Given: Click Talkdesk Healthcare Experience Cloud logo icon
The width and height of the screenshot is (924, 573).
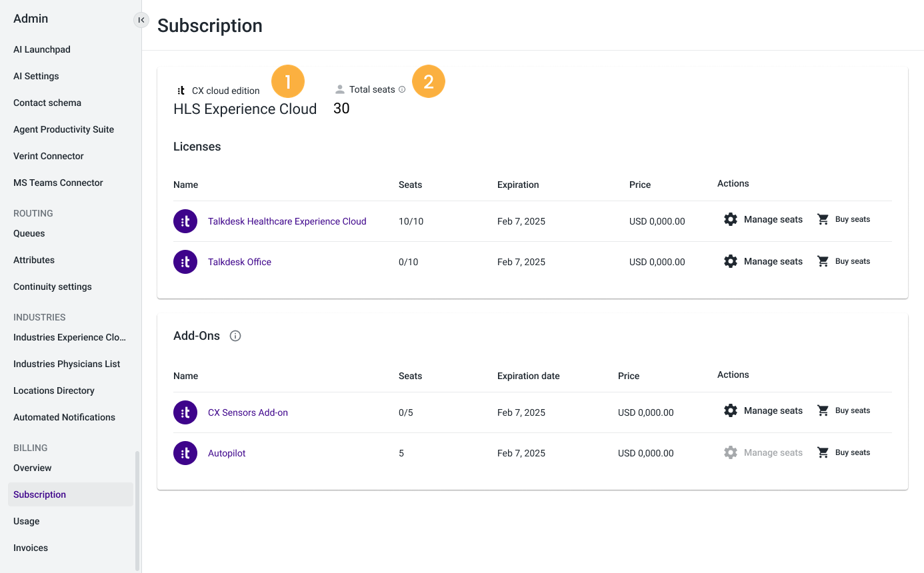Looking at the screenshot, I should 185,221.
